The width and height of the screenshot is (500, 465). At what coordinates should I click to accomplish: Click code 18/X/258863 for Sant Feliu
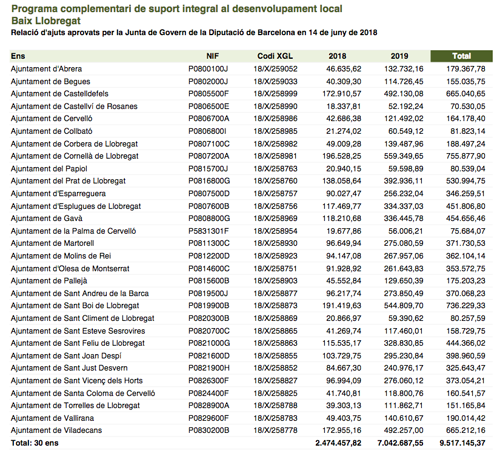click(x=275, y=343)
